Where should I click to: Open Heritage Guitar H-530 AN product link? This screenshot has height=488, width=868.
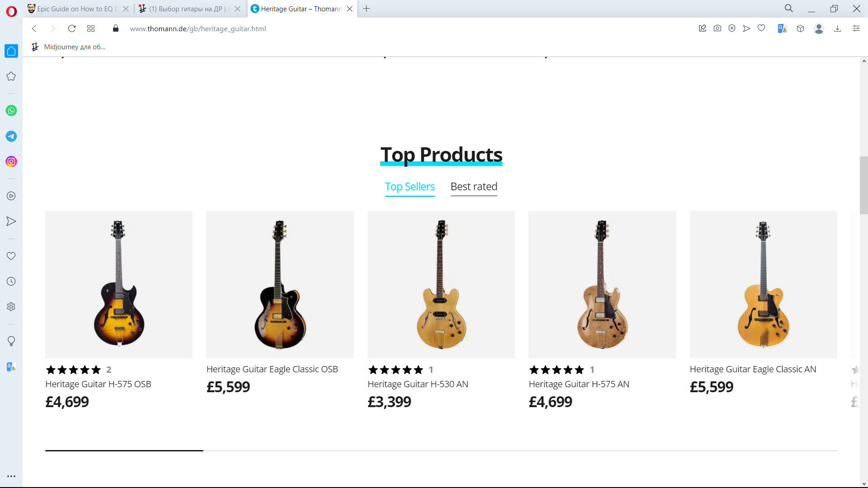pos(418,384)
